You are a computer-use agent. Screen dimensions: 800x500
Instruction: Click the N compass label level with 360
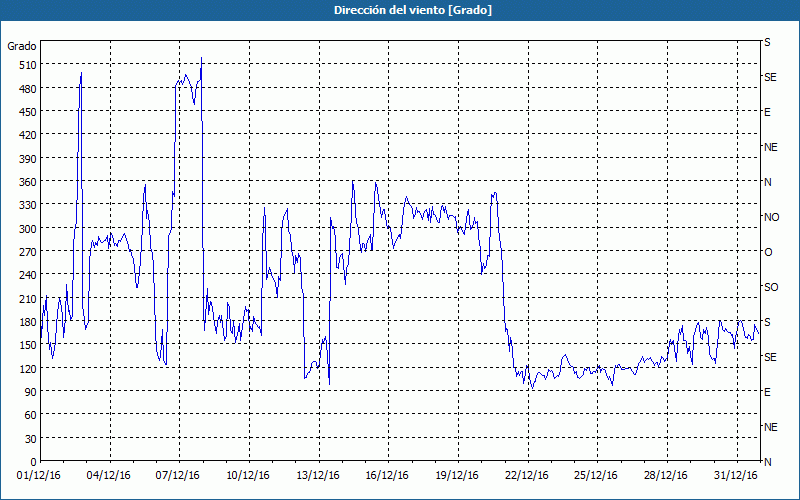(767, 182)
